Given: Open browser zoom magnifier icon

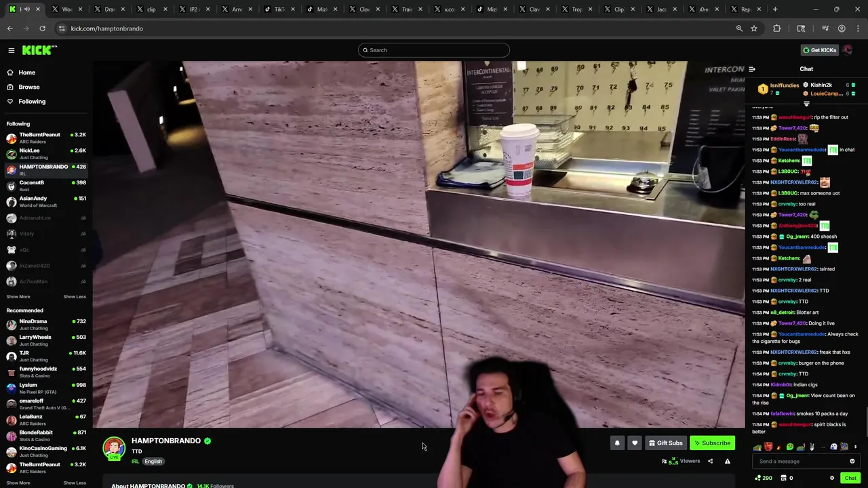Looking at the screenshot, I should coord(739,28).
